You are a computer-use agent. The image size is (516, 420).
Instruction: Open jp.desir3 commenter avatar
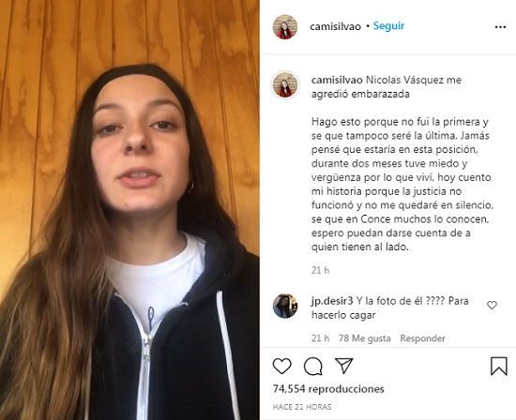pyautogui.click(x=285, y=306)
